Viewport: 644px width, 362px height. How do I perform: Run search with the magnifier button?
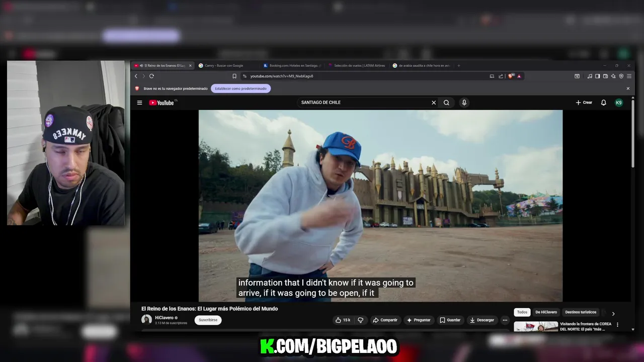[x=446, y=103]
